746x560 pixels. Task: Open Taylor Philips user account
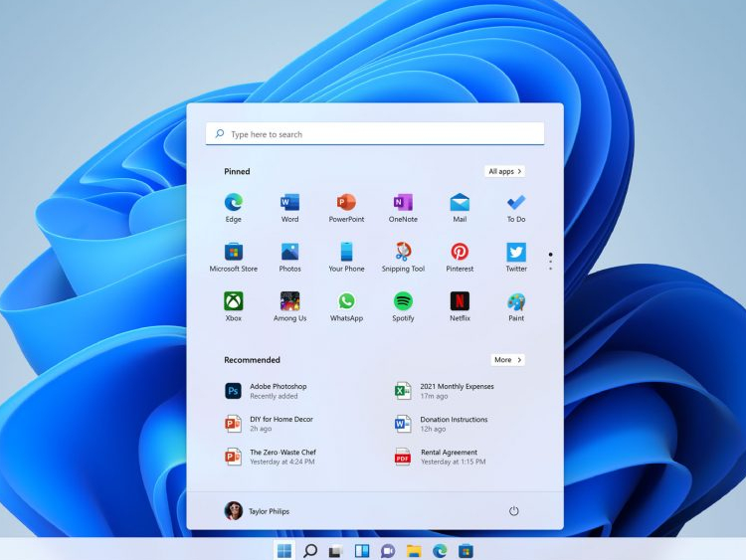click(x=257, y=511)
